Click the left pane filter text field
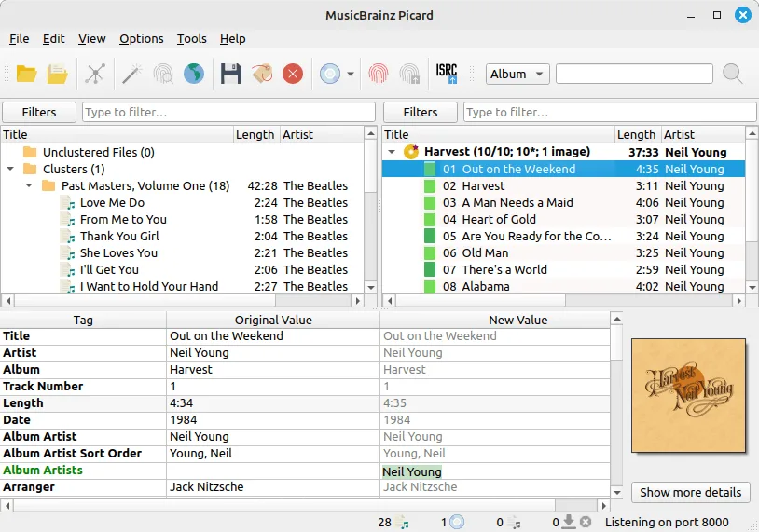Viewport: 759px width, 532px height. 228,112
